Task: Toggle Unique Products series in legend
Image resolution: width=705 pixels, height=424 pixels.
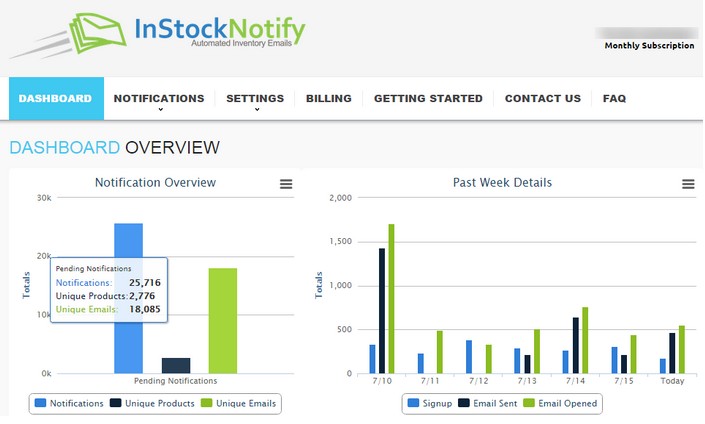Action: point(152,404)
